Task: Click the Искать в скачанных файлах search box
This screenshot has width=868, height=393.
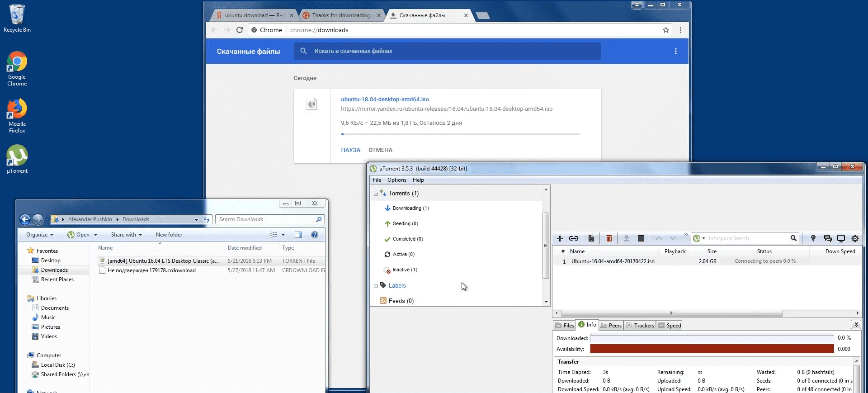Action: point(448,51)
